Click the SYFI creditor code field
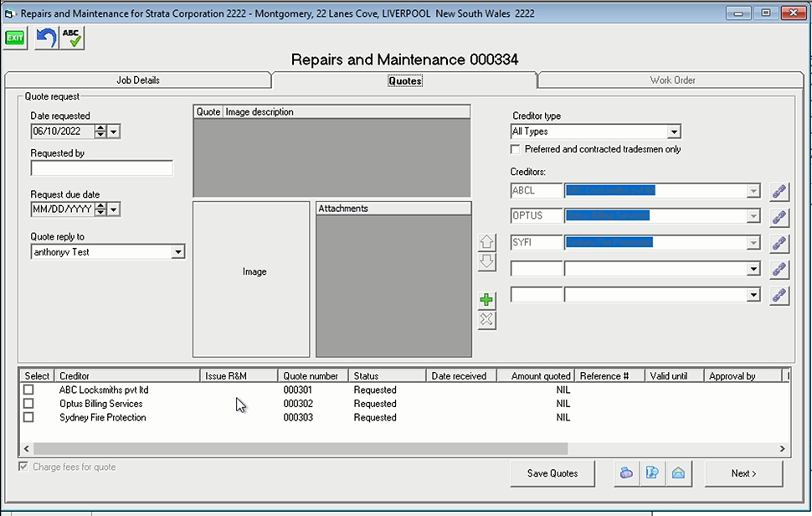The width and height of the screenshot is (812, 516). [x=536, y=242]
